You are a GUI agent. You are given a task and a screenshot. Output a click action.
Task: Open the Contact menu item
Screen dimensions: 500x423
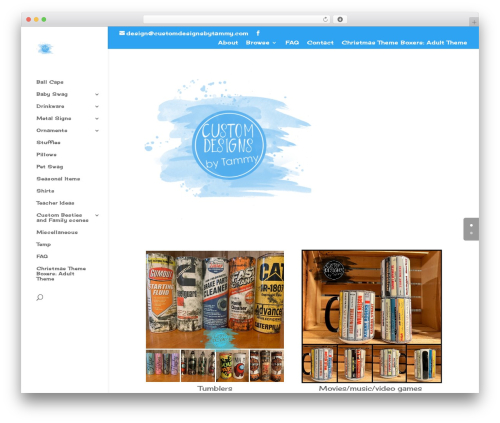pos(320,43)
